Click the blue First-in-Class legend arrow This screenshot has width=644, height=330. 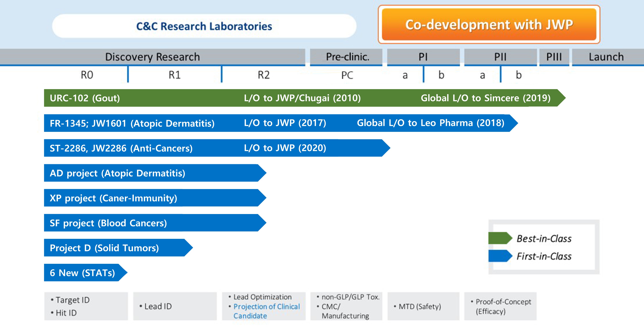coord(501,256)
